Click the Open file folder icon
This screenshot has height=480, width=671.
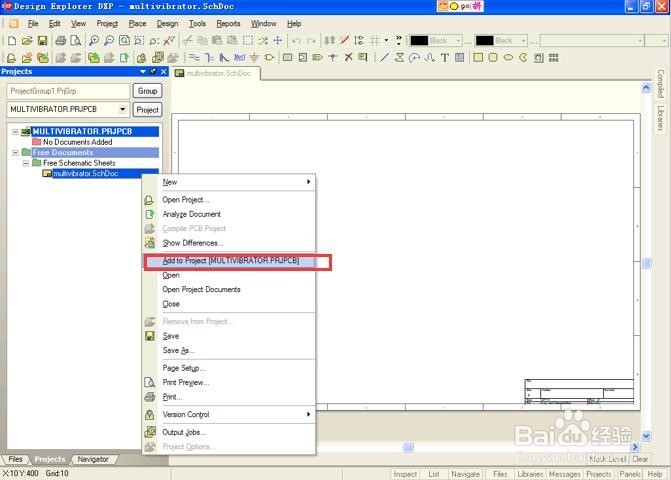27,41
